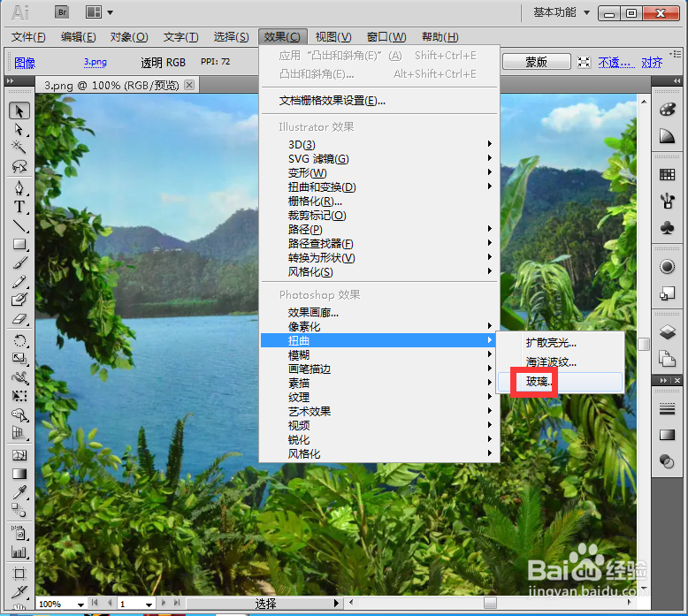Open the zoom level 100% dropdown
This screenshot has height=616, width=688.
coord(80,605)
